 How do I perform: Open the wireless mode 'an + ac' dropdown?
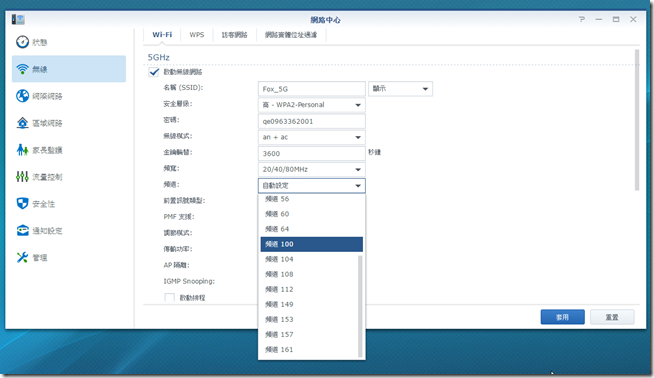pos(312,137)
